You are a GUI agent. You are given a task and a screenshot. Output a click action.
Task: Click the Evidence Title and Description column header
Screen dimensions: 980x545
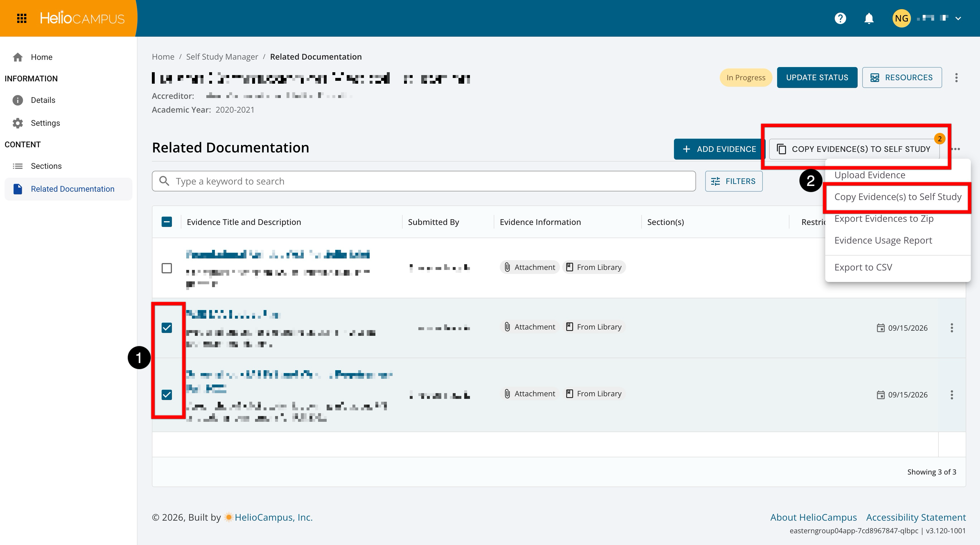click(x=244, y=222)
